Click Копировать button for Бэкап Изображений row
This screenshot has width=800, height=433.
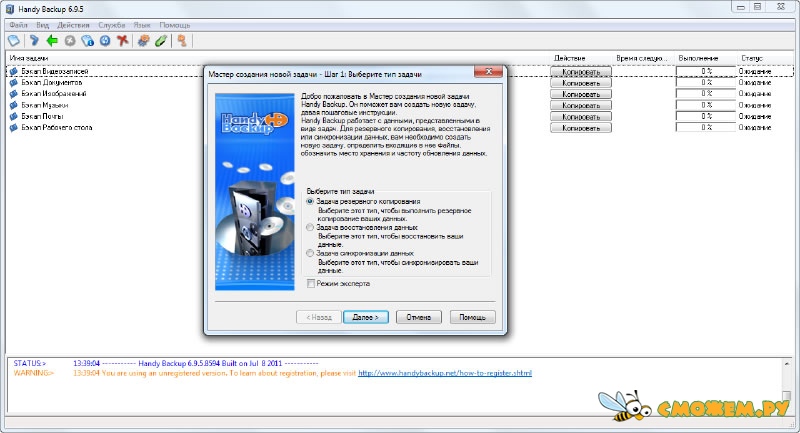[x=581, y=94]
